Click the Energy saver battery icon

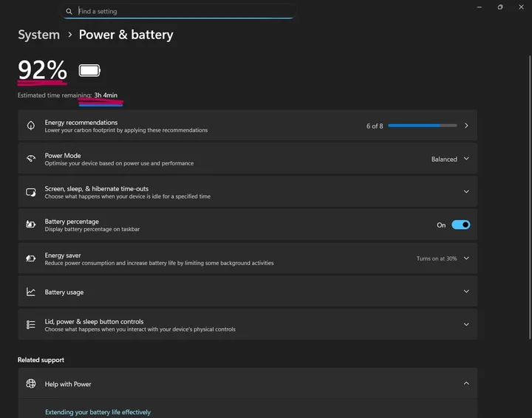tap(31, 258)
